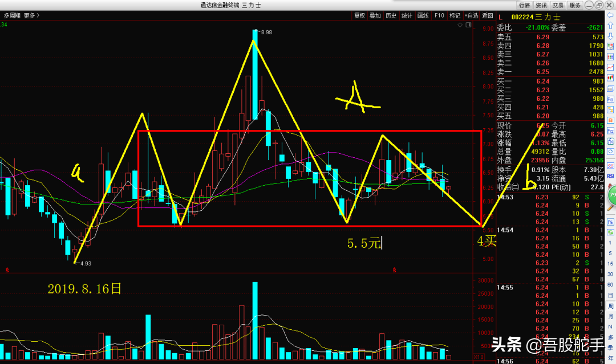Screen dimensions: 616x364
Task: Switch to the 1-minute period
Action: 610,243
